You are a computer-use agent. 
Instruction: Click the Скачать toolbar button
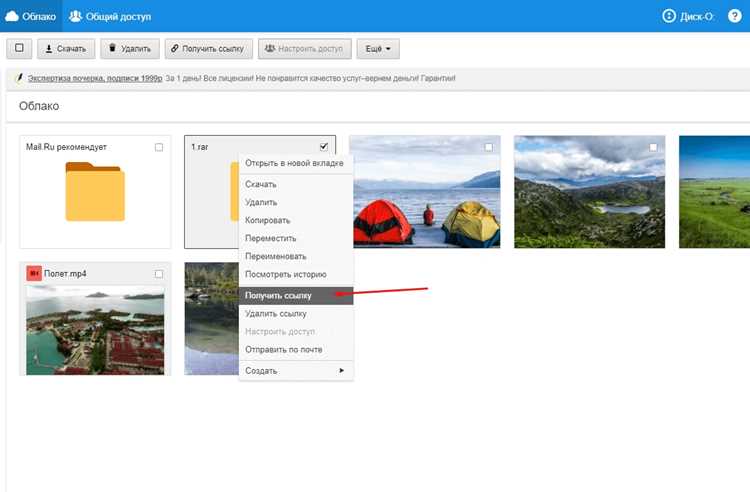[66, 49]
